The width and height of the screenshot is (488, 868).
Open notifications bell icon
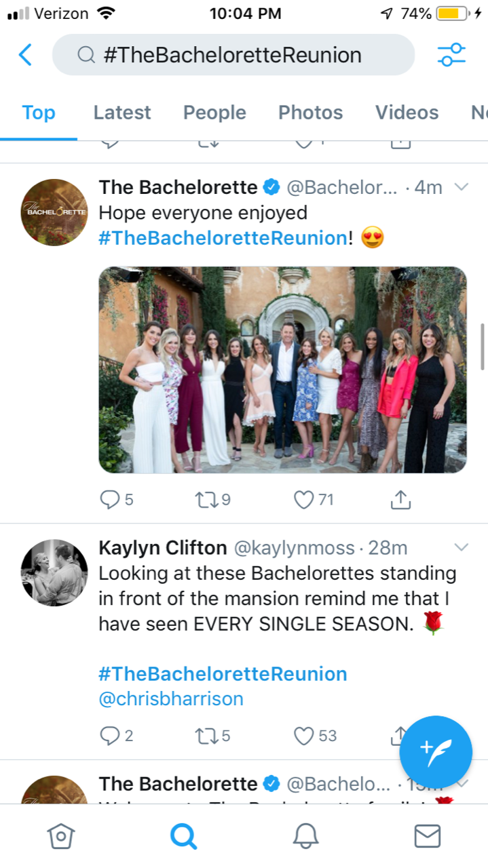(305, 836)
